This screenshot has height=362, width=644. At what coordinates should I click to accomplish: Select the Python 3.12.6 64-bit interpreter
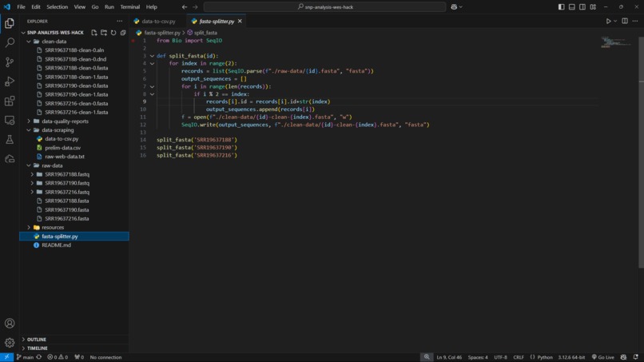coord(571,357)
